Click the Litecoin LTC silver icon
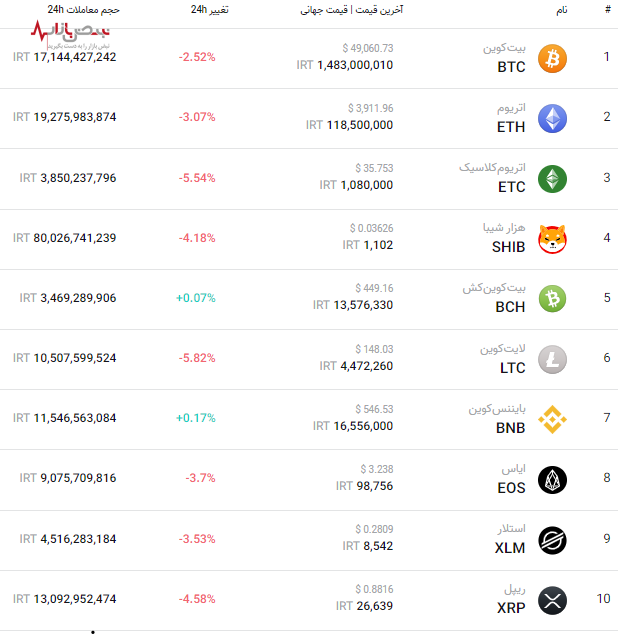The width and height of the screenshot is (618, 642). [552, 358]
